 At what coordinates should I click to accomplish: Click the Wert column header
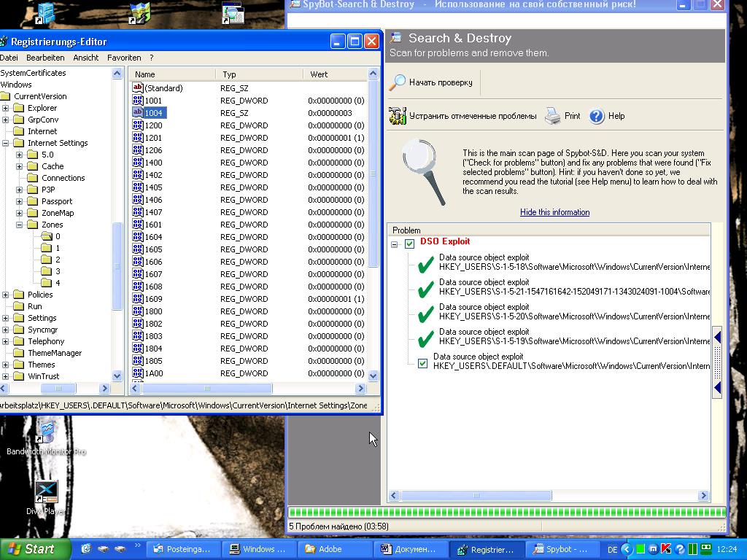[336, 74]
